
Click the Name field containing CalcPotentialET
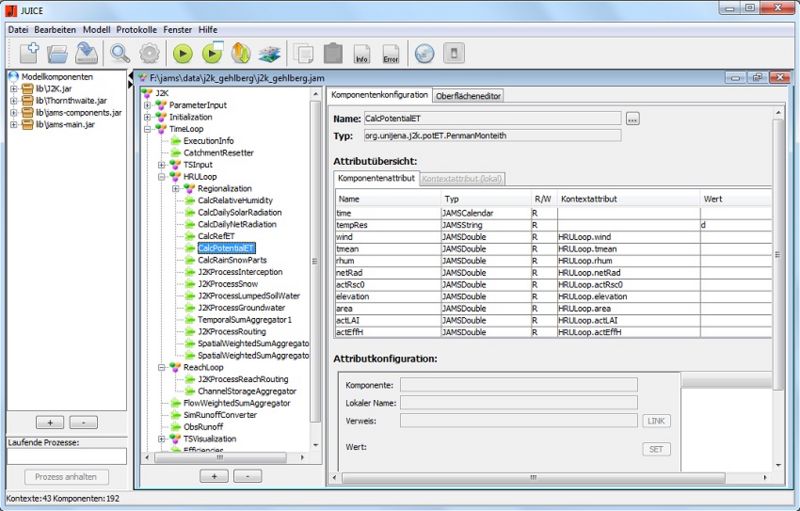tap(492, 119)
